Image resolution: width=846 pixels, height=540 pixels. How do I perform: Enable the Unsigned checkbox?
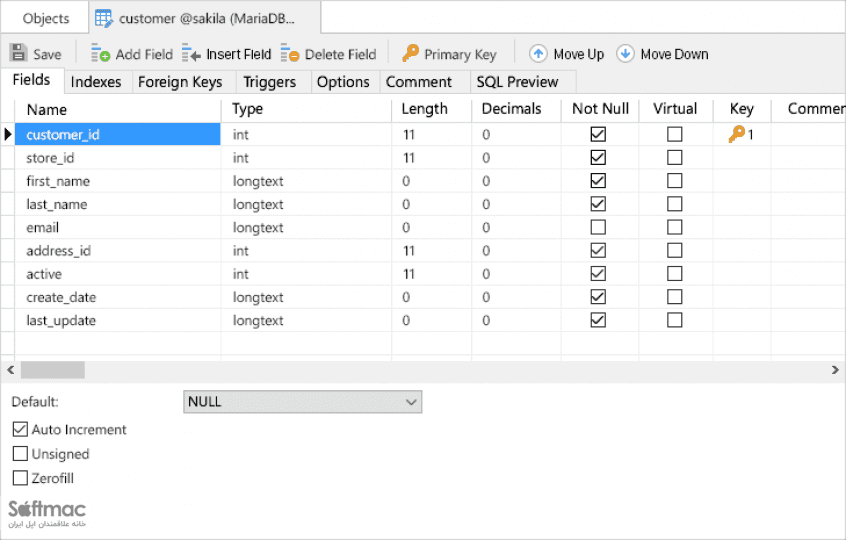pyautogui.click(x=20, y=453)
